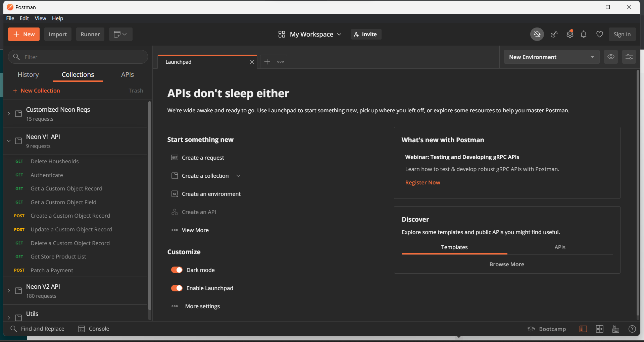Click the Create an API icon

pyautogui.click(x=175, y=212)
